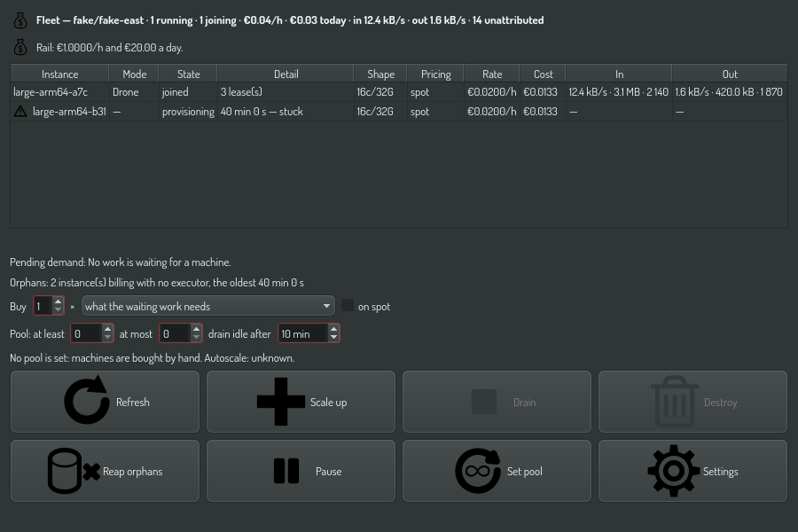Viewport: 798px width, 532px height.
Task: Click the Pause button label
Action: (x=328, y=472)
